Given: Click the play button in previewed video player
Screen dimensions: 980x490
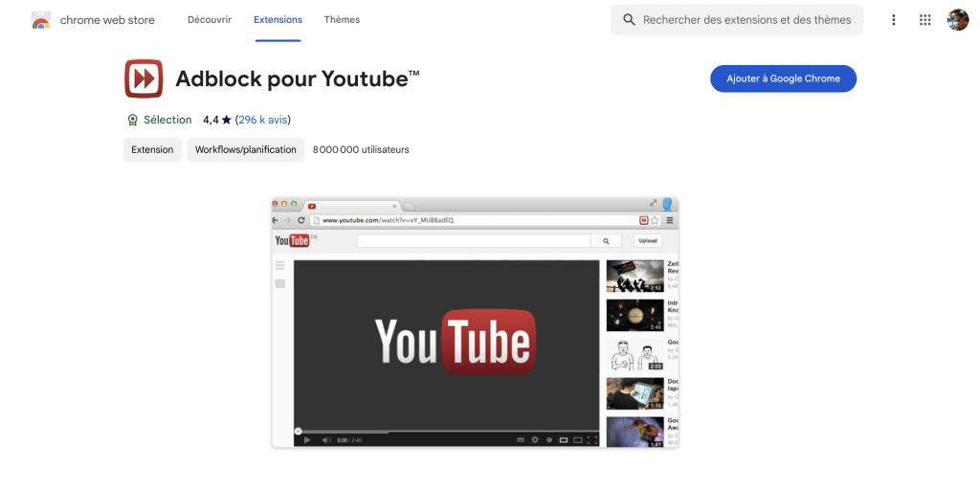Looking at the screenshot, I should click(x=307, y=440).
